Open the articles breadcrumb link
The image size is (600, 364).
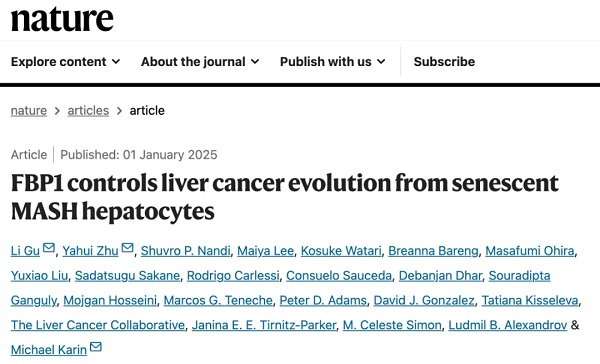[88, 111]
